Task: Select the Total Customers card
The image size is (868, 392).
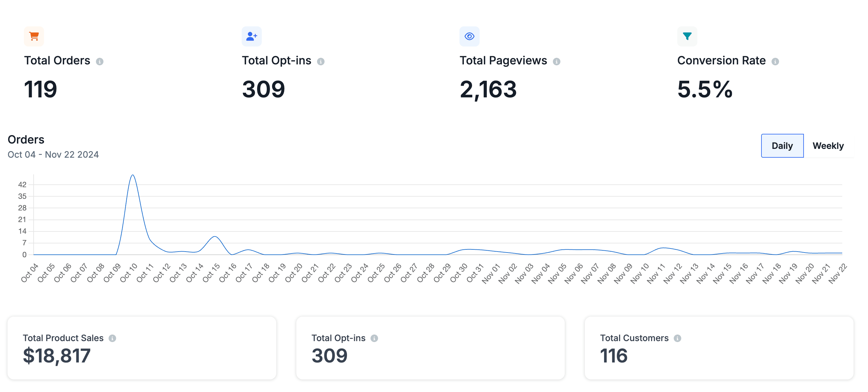Action: [x=719, y=347]
